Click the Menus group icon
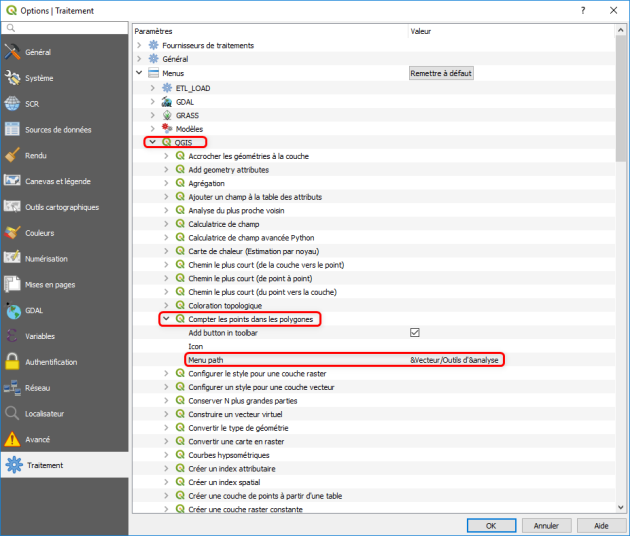 point(153,73)
